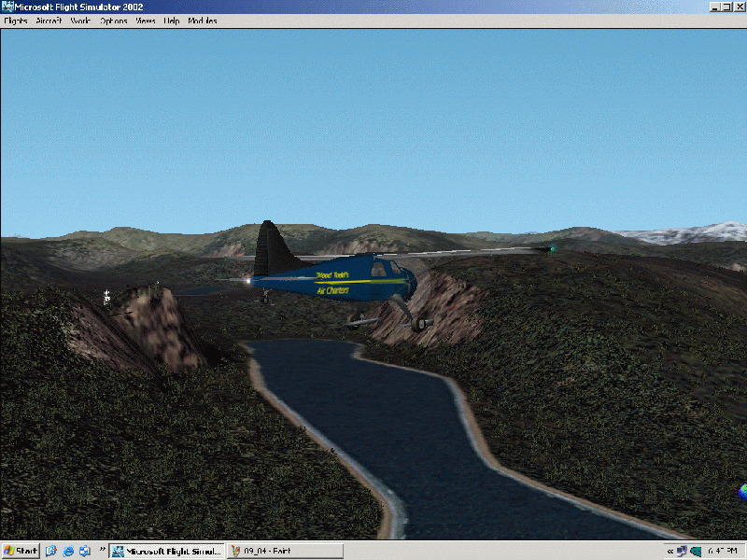Expand hidden system tray icons
Viewport: 747px width, 560px height.
coord(669,551)
